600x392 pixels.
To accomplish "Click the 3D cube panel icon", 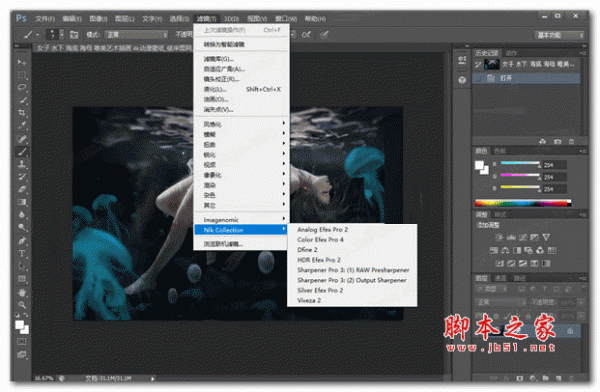I will click(x=462, y=80).
